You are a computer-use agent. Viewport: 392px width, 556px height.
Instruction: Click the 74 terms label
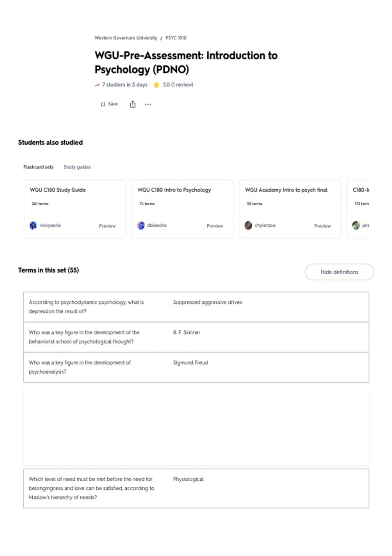pos(147,203)
